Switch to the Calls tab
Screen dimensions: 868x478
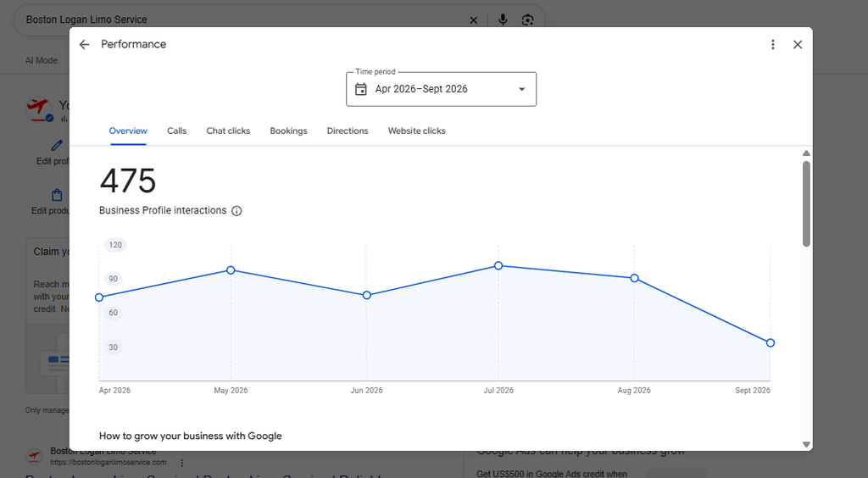176,131
